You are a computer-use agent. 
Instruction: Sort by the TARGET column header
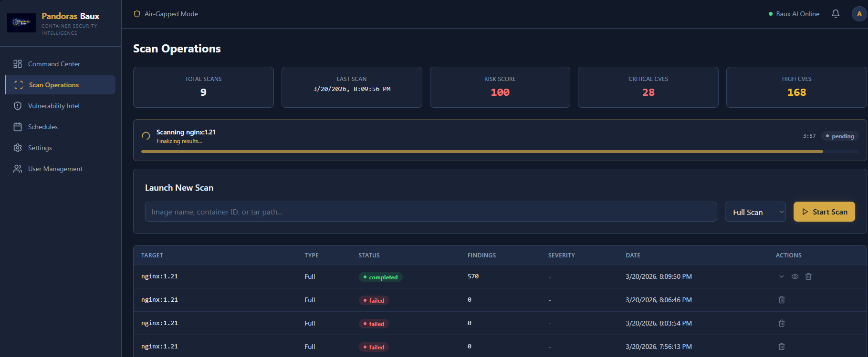(x=152, y=255)
